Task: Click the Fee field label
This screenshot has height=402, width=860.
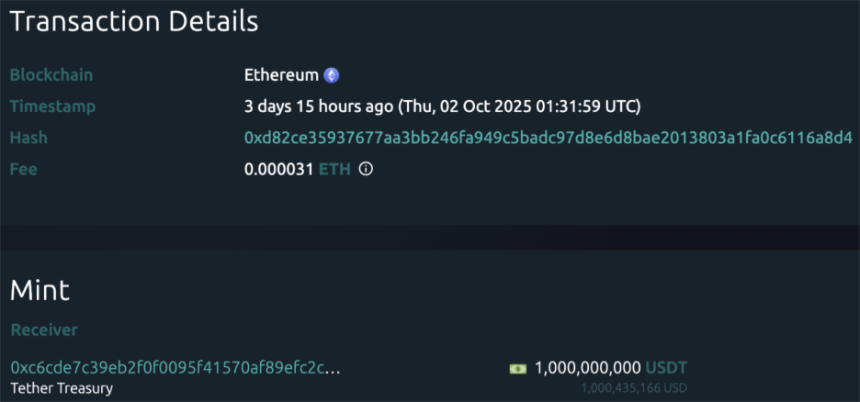Action: (23, 170)
